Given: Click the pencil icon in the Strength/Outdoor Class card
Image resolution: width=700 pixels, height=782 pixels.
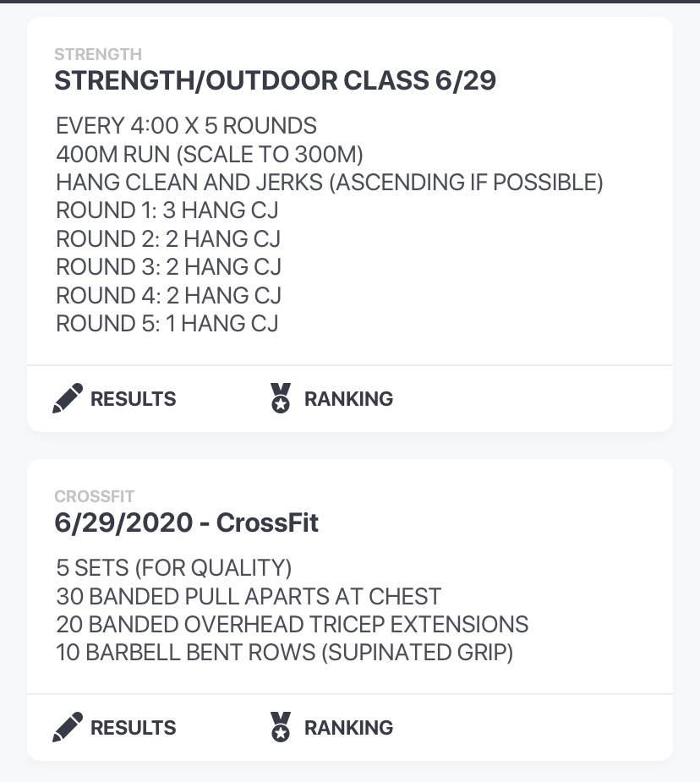Looking at the screenshot, I should pyautogui.click(x=68, y=398).
